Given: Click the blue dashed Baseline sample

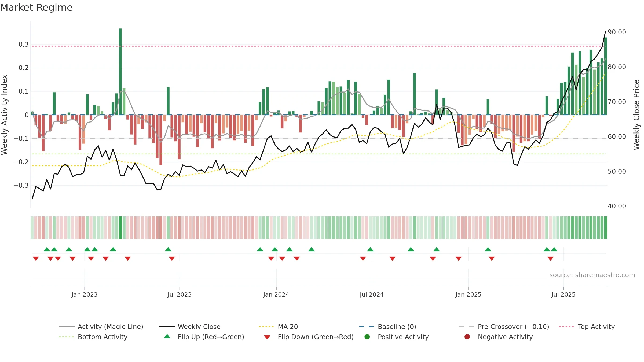Looking at the screenshot, I should coord(366,327).
